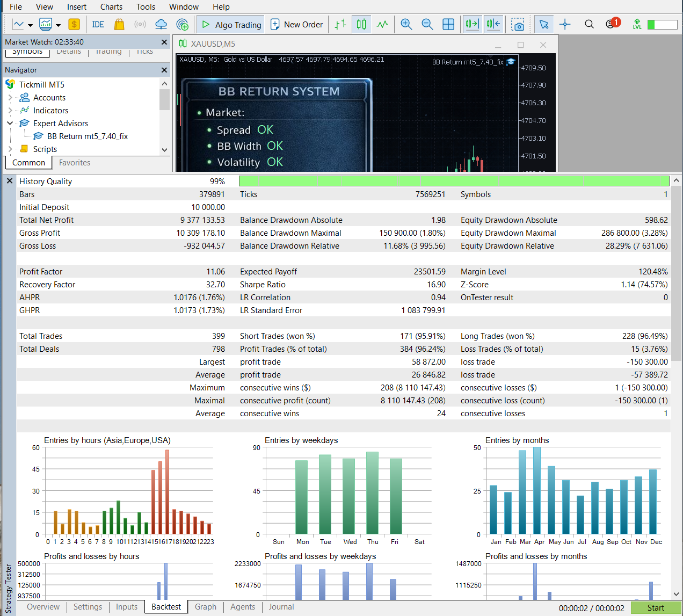This screenshot has height=616, width=683.
Task: Create a New Order
Action: [296, 24]
